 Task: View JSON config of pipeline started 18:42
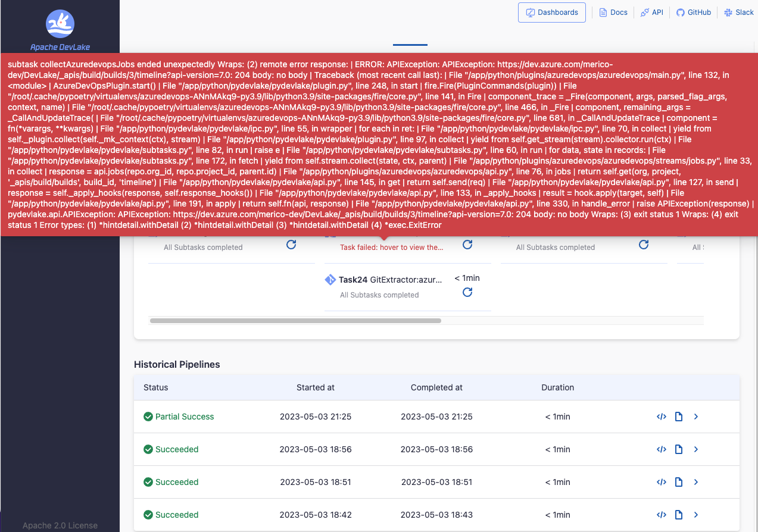click(661, 515)
